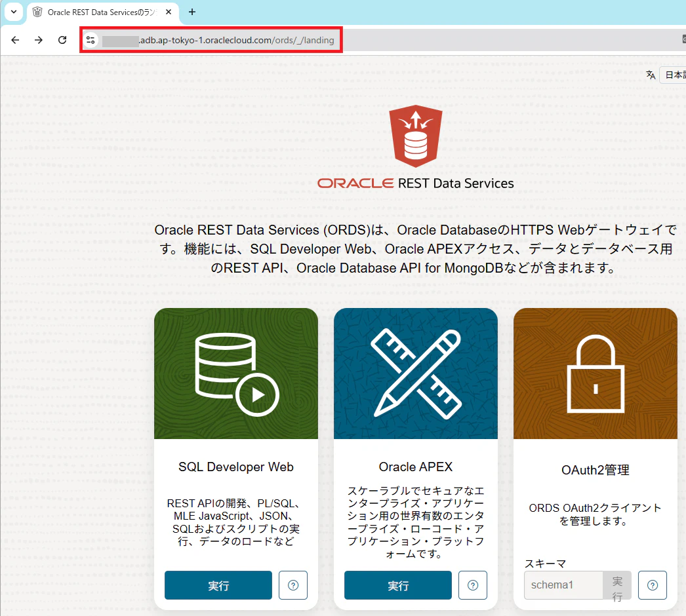The image size is (686, 616).
Task: Open help for SQL Developer Web
Action: click(293, 585)
